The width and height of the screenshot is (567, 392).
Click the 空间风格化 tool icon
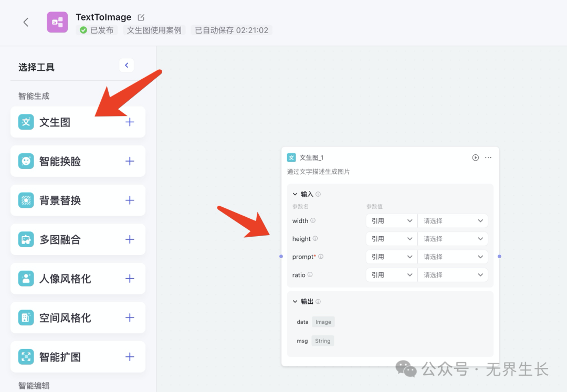[26, 317]
